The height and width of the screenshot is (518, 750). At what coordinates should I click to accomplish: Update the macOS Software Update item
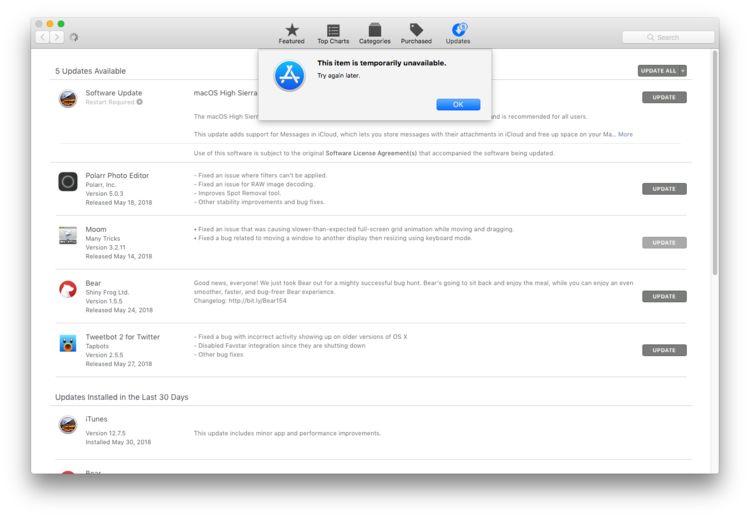pos(664,97)
